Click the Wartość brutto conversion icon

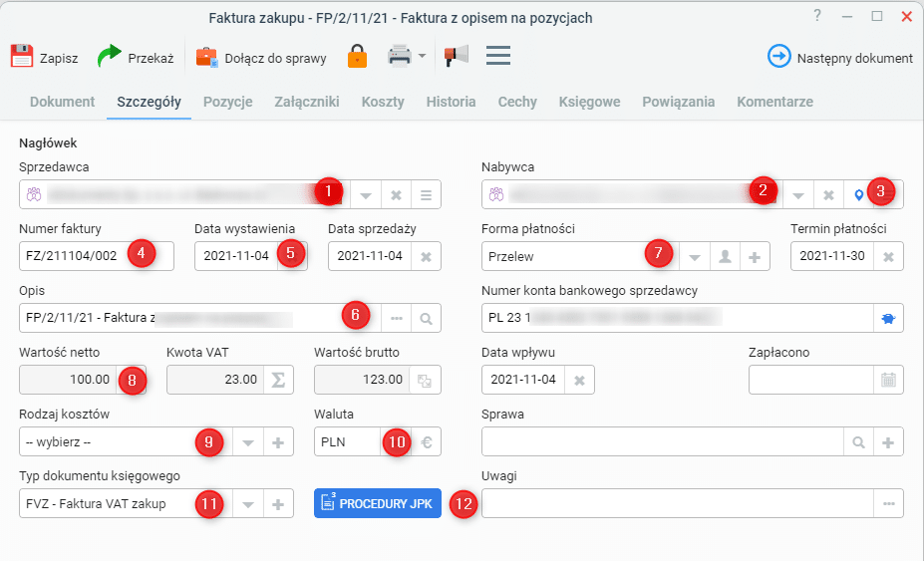pos(425,380)
